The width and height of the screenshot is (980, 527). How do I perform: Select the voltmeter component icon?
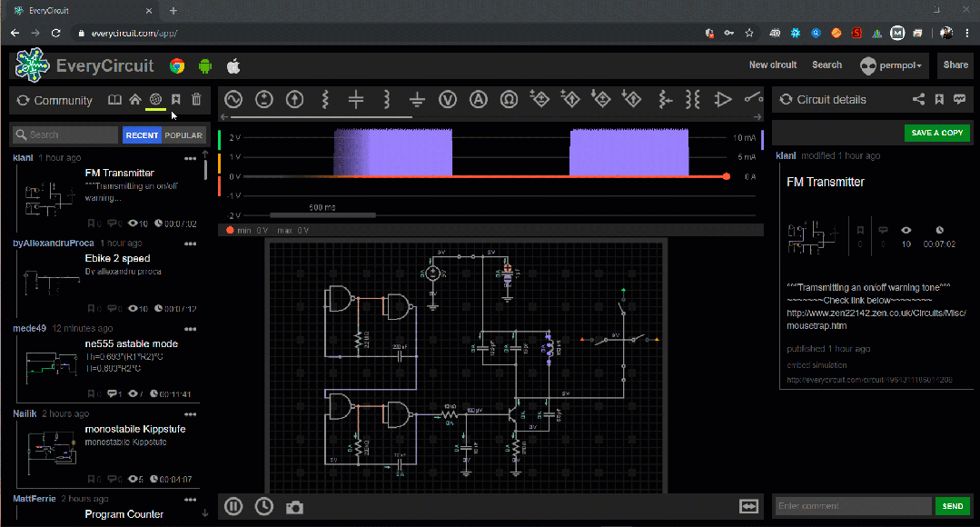448,99
